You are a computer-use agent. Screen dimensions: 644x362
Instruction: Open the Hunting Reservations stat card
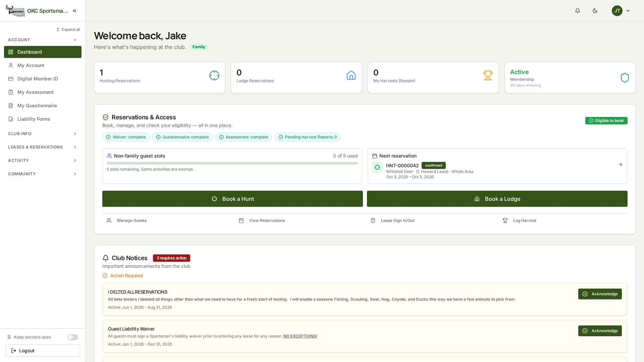point(160,77)
